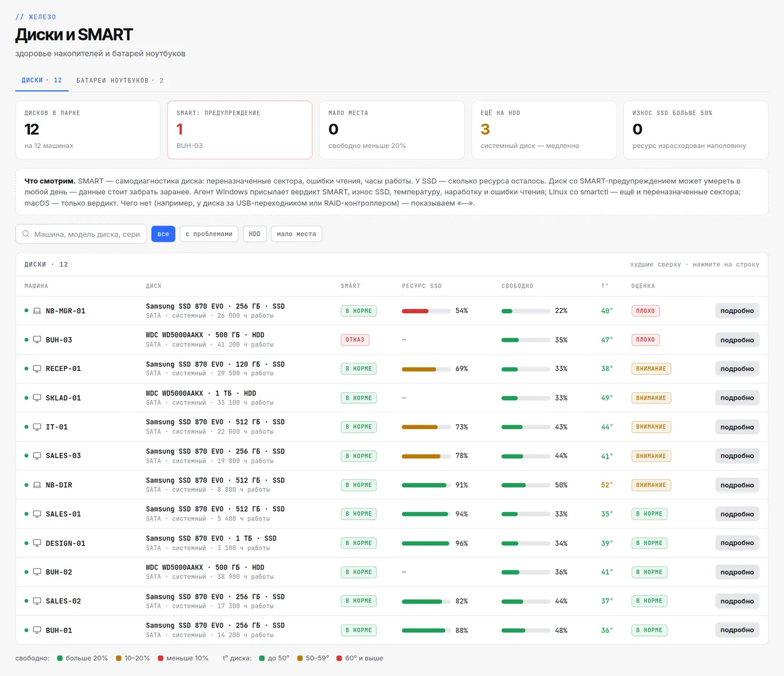
Task: Click the «Ресурс SSD» column header
Action: click(x=422, y=286)
